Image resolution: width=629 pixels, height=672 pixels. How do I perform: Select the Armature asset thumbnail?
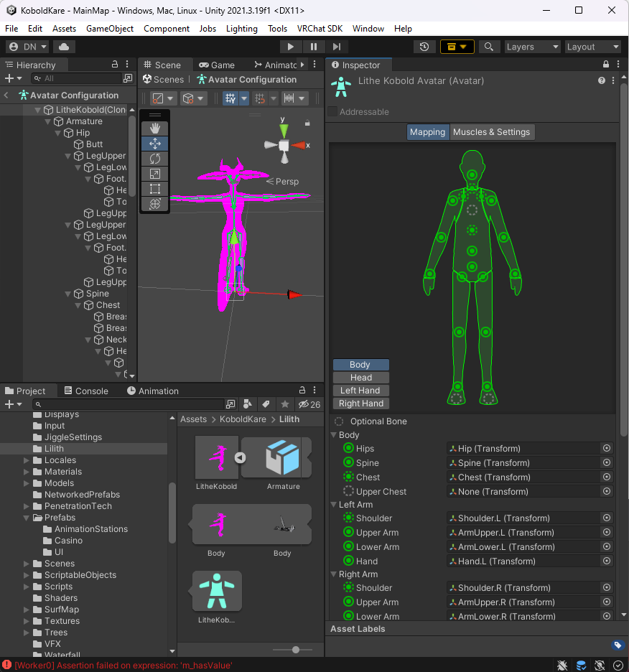pyautogui.click(x=283, y=458)
